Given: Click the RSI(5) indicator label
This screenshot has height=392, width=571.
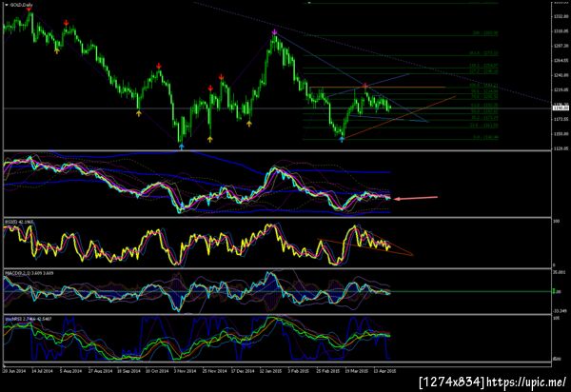Looking at the screenshot, I should tap(18, 222).
